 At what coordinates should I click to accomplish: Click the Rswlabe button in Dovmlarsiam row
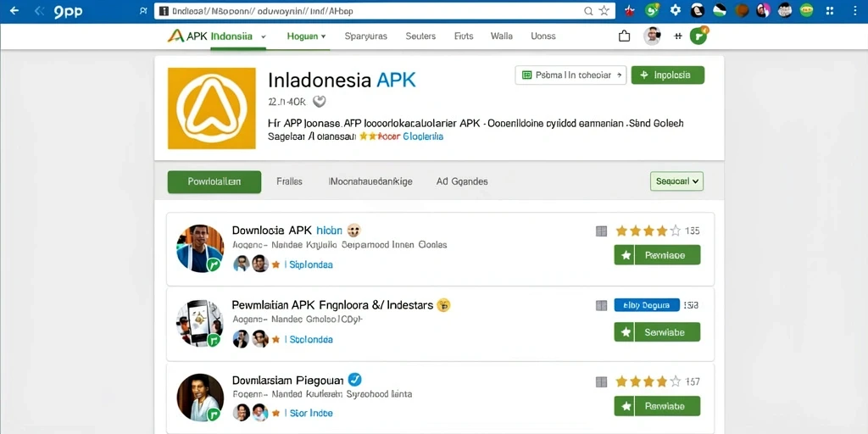(657, 406)
